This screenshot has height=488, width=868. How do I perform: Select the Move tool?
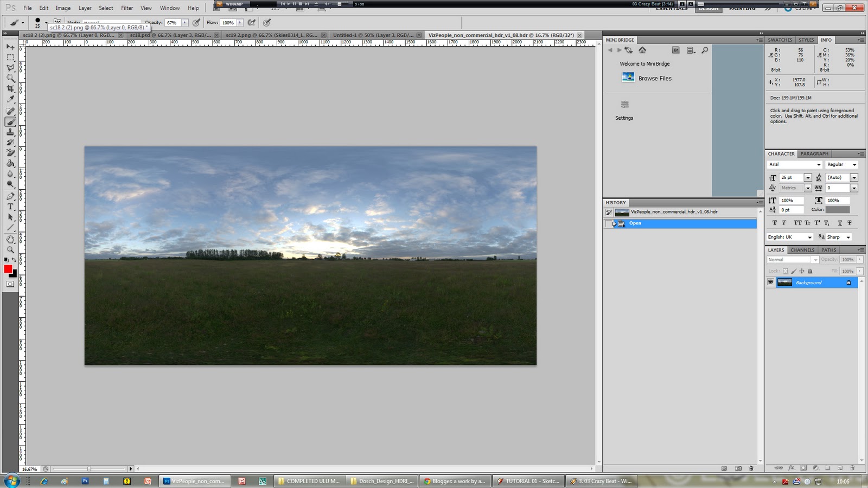click(10, 47)
